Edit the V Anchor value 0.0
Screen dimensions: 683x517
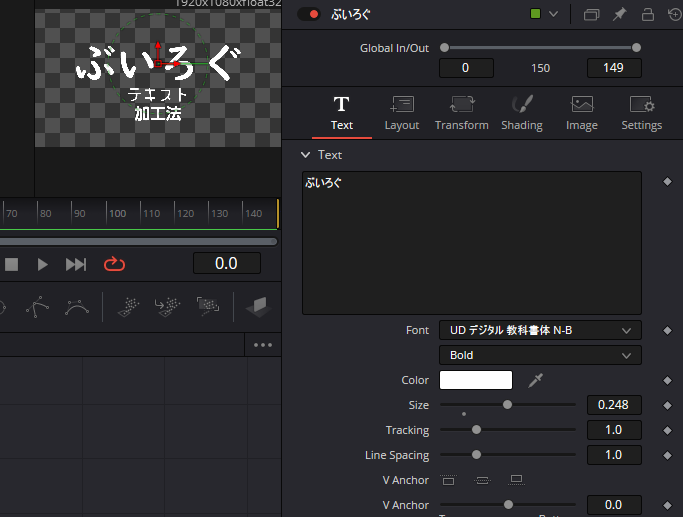pos(614,505)
